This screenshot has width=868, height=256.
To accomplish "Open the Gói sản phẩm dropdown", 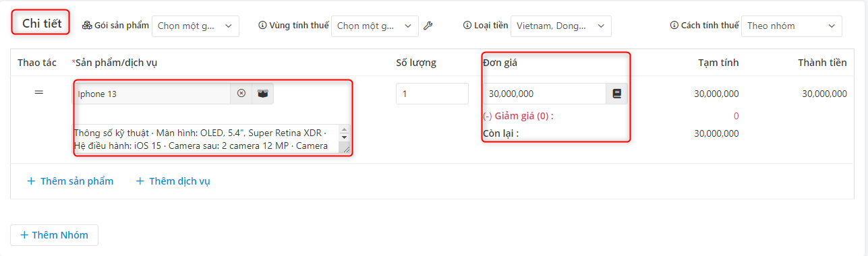I will pyautogui.click(x=196, y=26).
